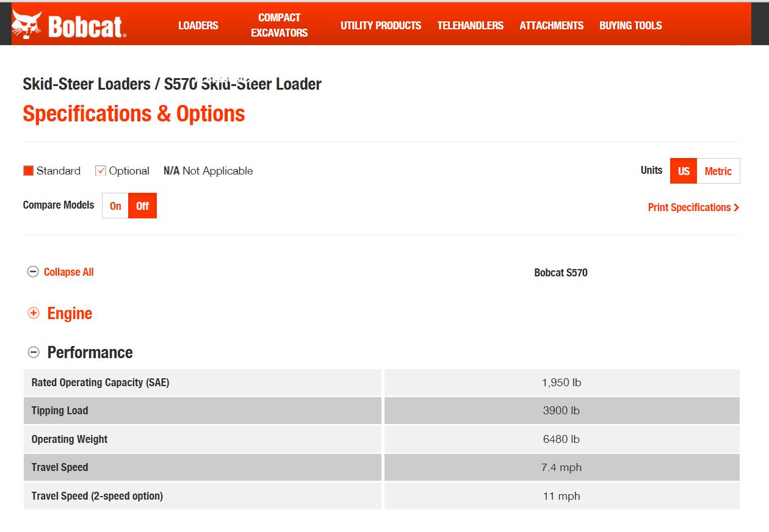The height and width of the screenshot is (532, 769).
Task: Click the chevron next to Print Specifications
Action: pos(737,207)
